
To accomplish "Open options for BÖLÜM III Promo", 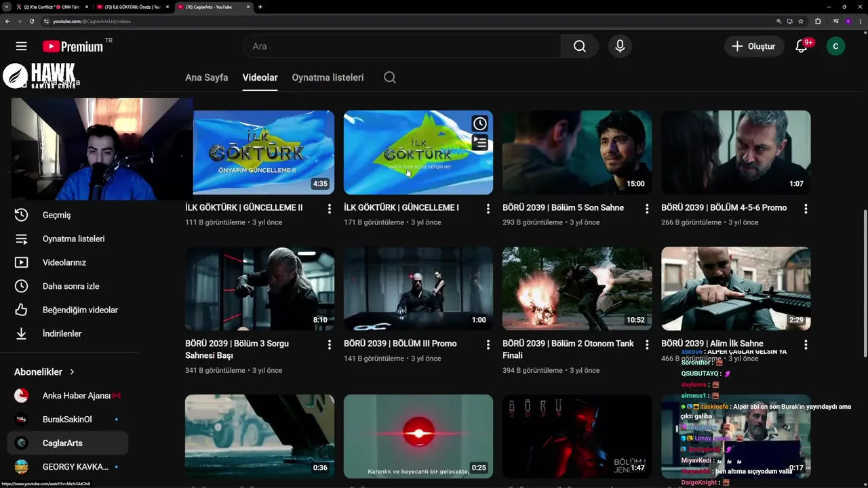I will (488, 345).
